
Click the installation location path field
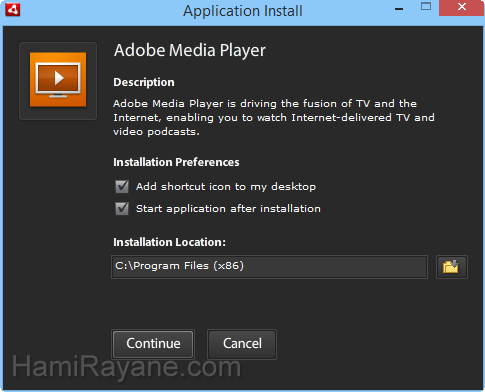[269, 267]
